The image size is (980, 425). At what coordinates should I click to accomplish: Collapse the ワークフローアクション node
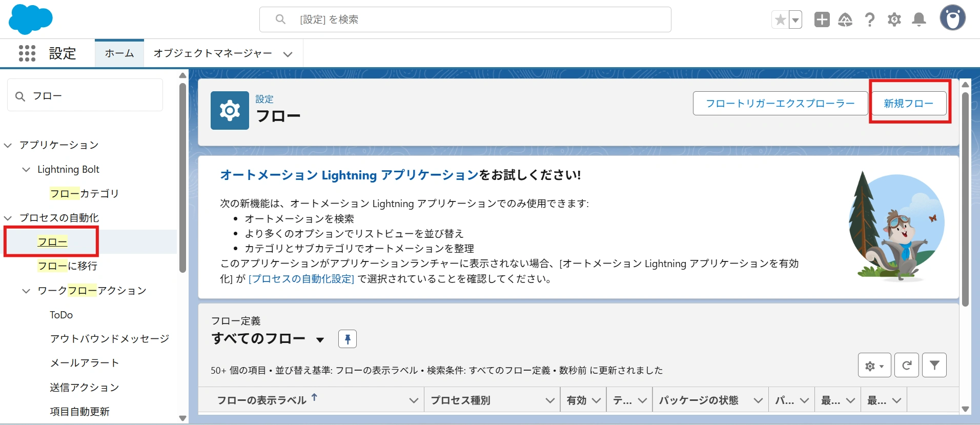pyautogui.click(x=26, y=291)
